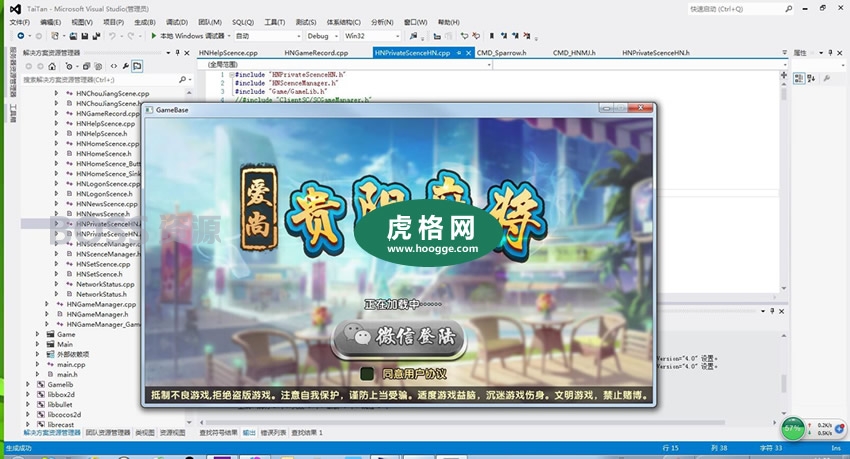850x459 pixels.
Task: Pin the Solution Explorer panel
Action: click(177, 53)
